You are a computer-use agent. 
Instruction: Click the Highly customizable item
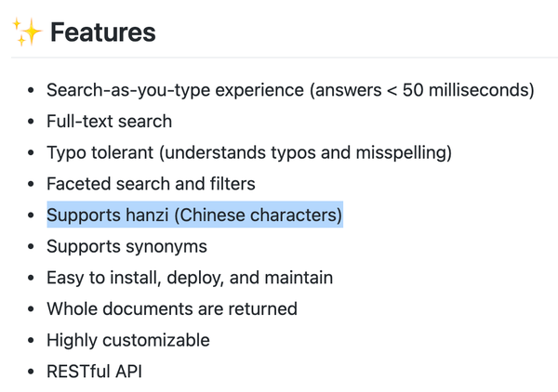(x=128, y=340)
